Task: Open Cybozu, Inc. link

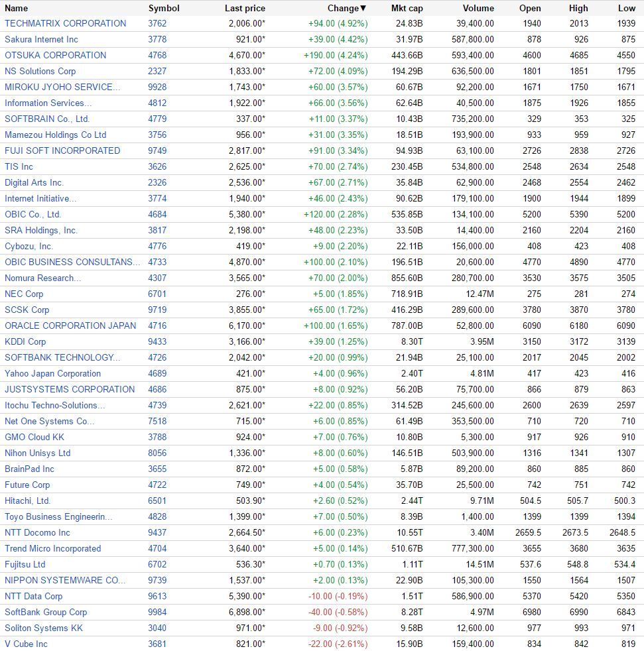Action: 29,246
